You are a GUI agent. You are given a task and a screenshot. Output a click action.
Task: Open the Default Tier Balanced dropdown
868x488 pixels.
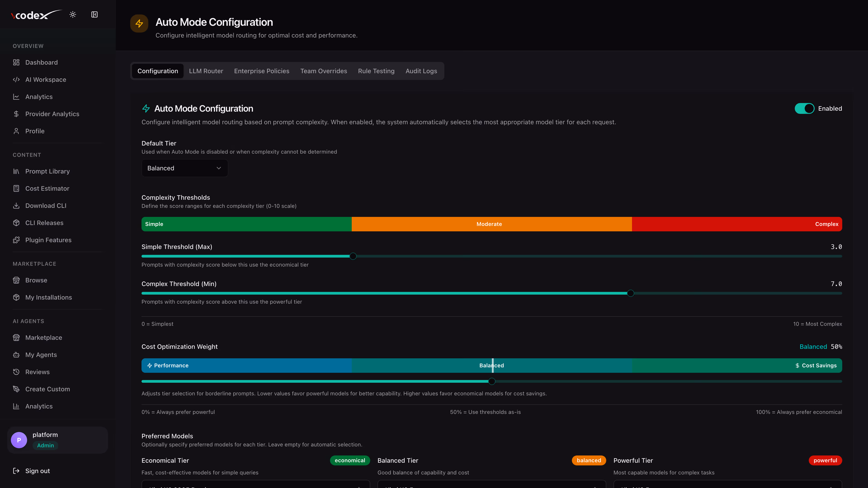[185, 168]
